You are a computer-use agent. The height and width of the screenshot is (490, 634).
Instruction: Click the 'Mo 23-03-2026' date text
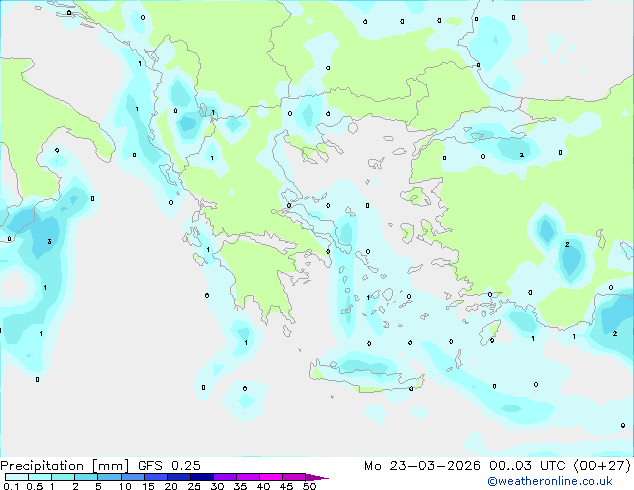(x=423, y=466)
